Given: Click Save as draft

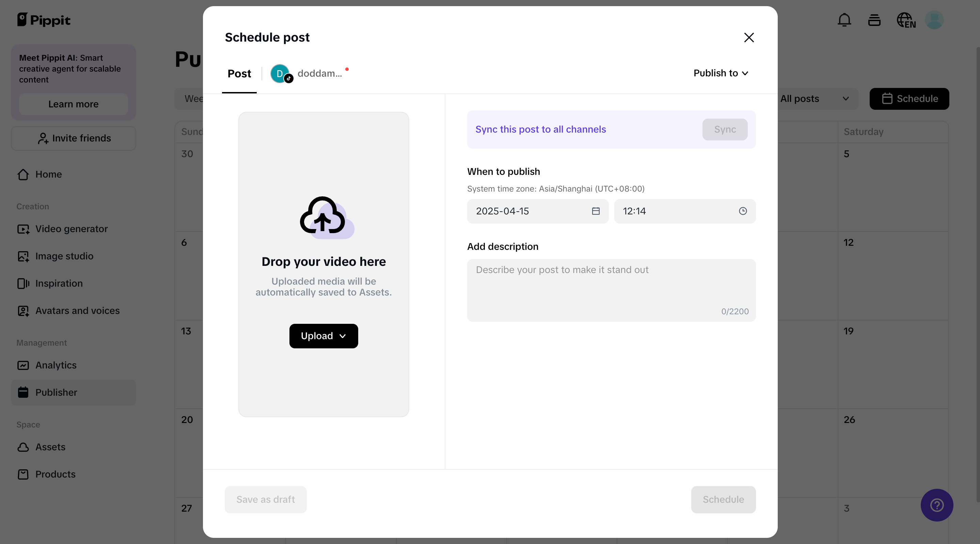Looking at the screenshot, I should [265, 499].
